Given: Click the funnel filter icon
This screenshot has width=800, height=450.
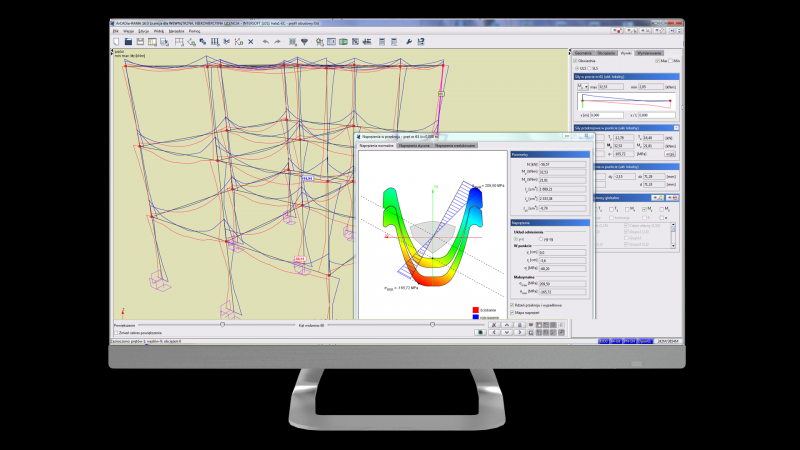Looking at the screenshot, I should coord(304,42).
